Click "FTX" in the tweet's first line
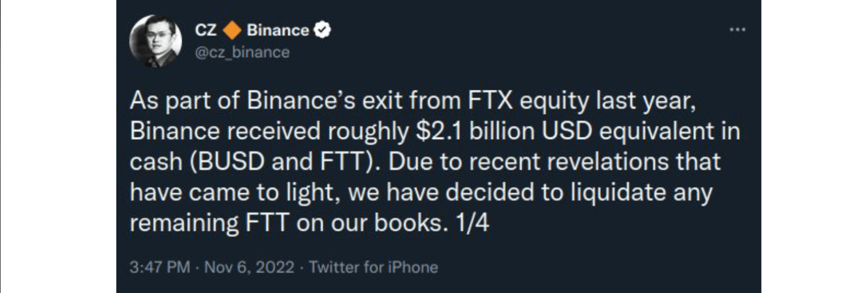The height and width of the screenshot is (293, 868). (490, 101)
